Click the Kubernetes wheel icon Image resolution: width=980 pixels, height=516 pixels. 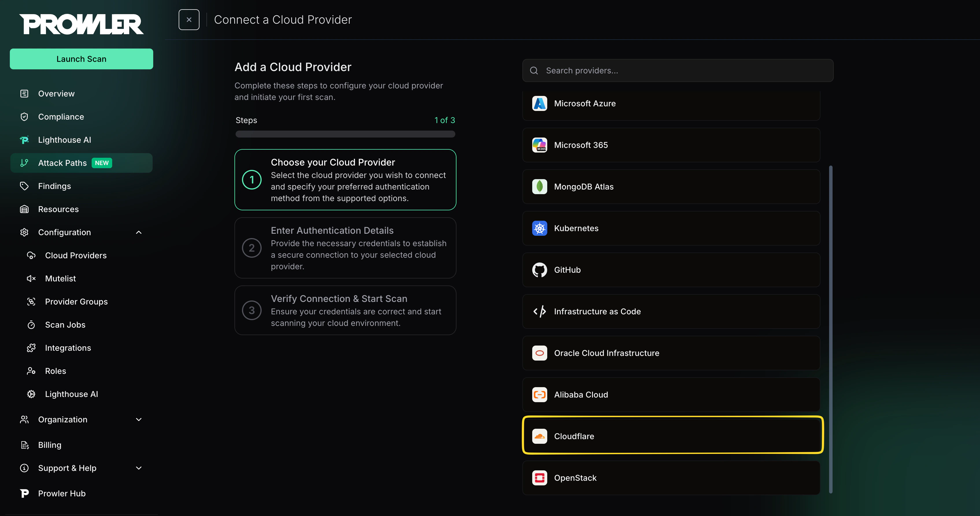[x=539, y=228]
